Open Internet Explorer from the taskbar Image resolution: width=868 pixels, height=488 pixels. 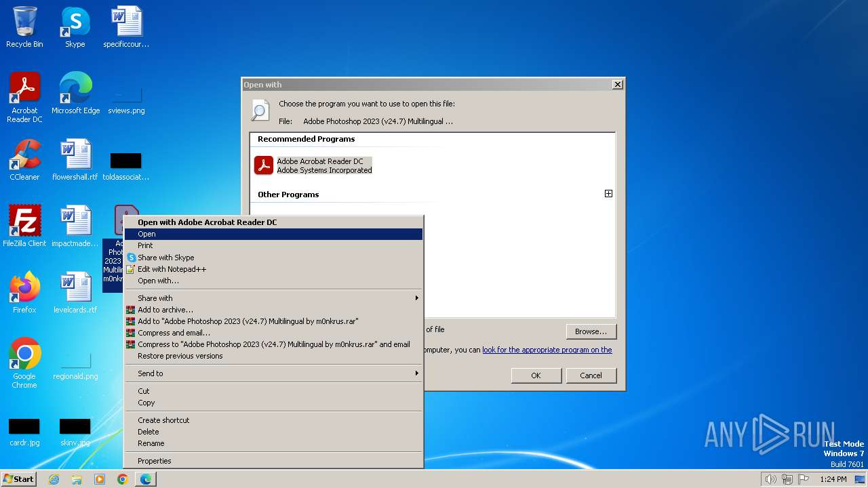(x=54, y=479)
